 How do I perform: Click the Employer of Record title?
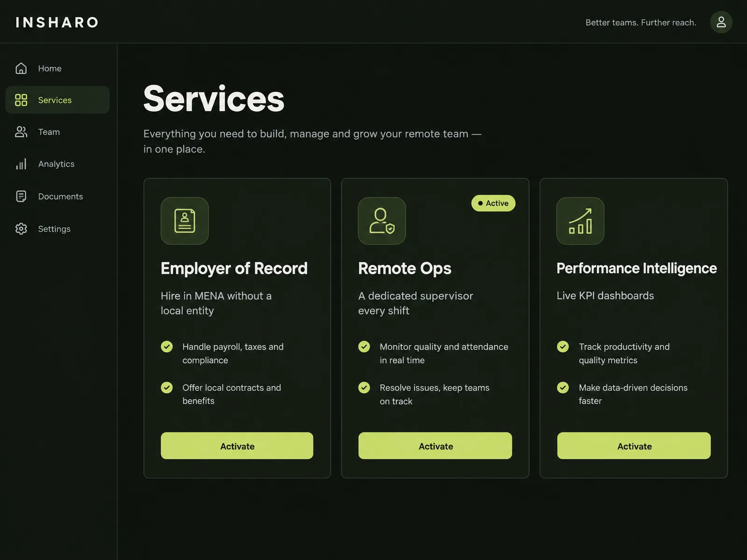click(x=234, y=268)
